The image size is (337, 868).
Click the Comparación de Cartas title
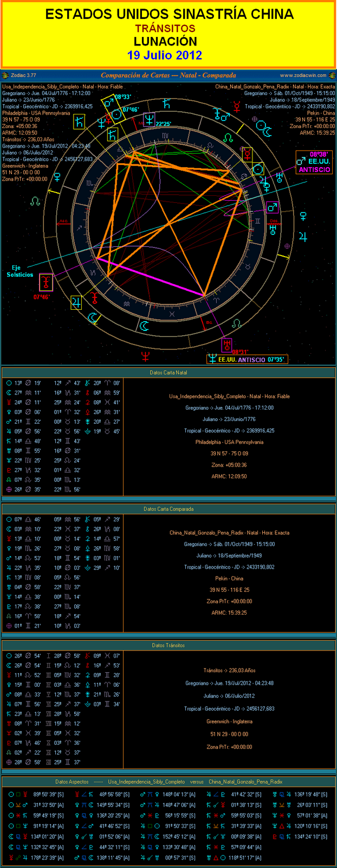[168, 75]
